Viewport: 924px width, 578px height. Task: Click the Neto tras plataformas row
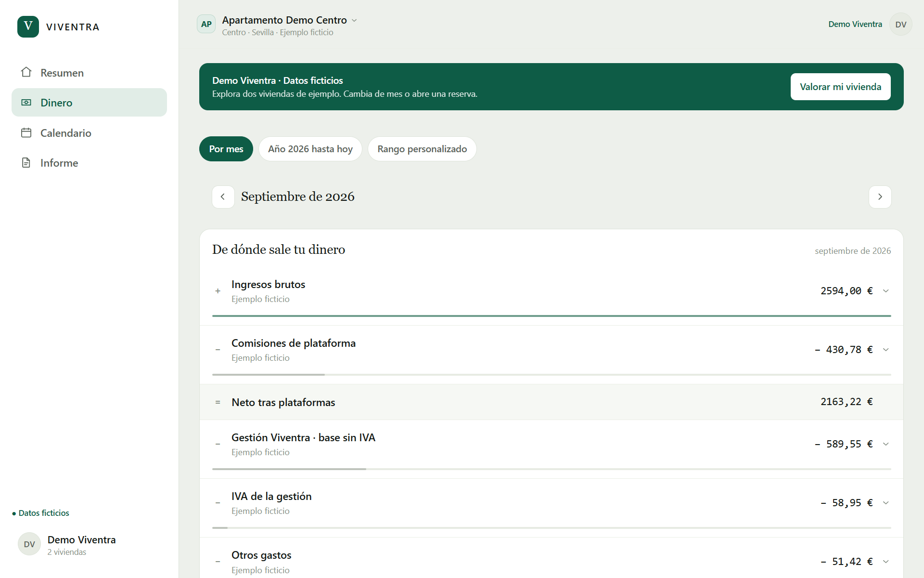[x=552, y=402]
